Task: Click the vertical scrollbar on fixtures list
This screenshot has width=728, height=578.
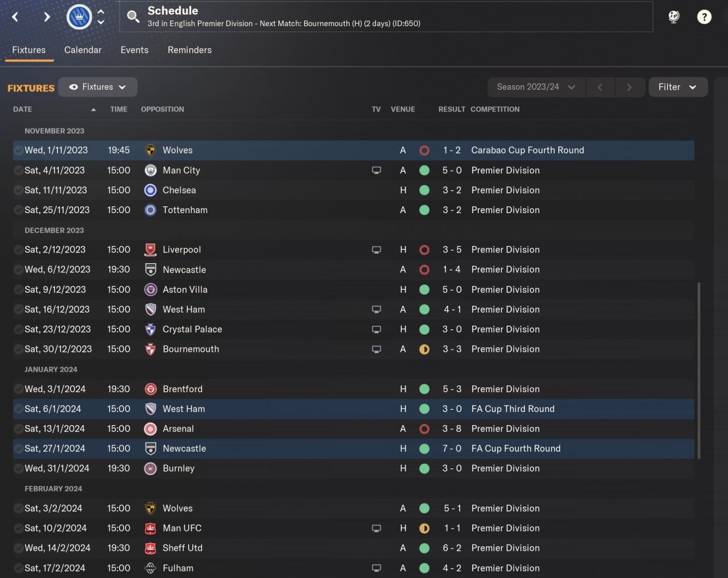Action: point(698,369)
